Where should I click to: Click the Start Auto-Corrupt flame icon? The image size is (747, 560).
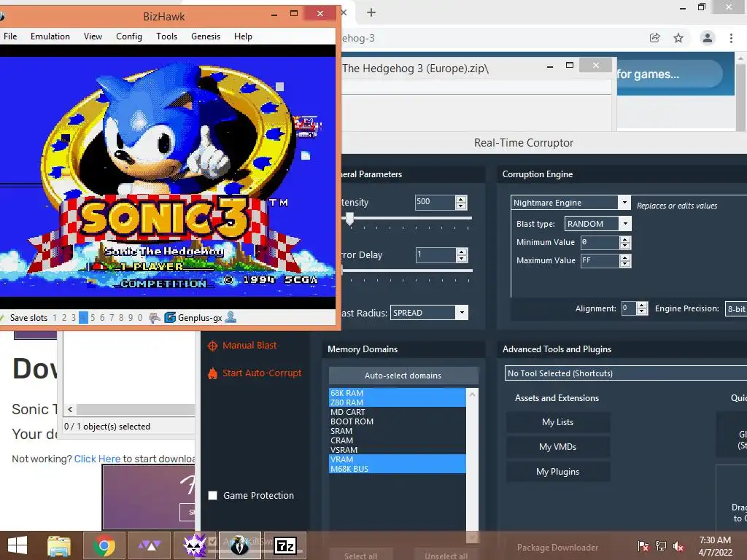212,373
